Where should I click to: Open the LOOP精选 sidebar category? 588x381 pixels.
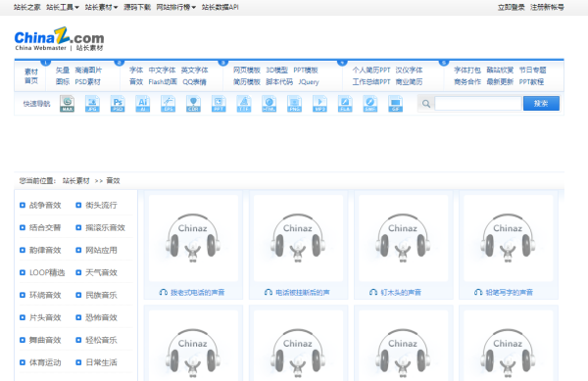coord(47,272)
